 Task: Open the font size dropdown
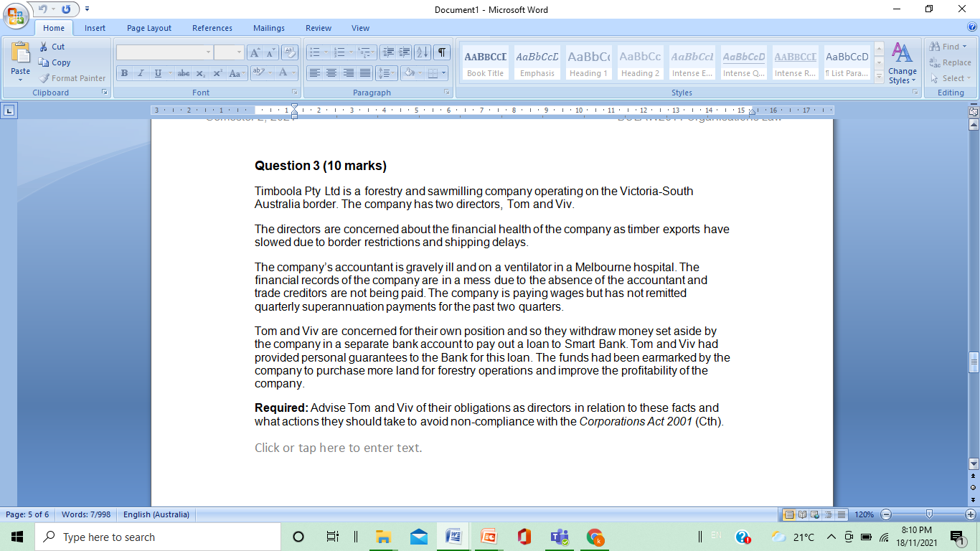(237, 52)
